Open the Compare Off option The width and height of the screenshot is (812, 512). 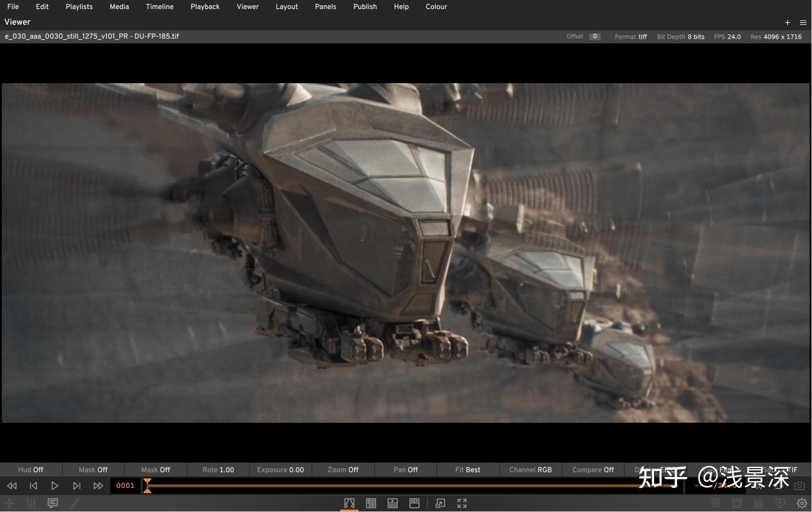pyautogui.click(x=593, y=470)
